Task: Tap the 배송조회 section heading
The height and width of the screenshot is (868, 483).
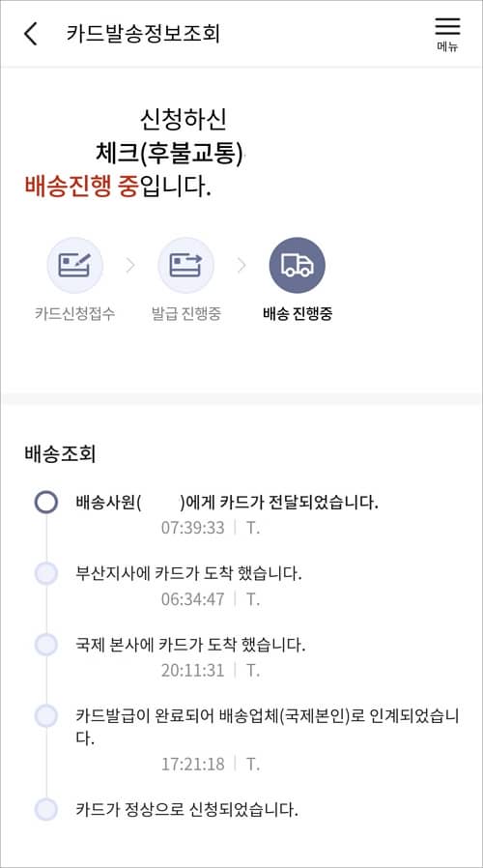Action: tap(60, 454)
